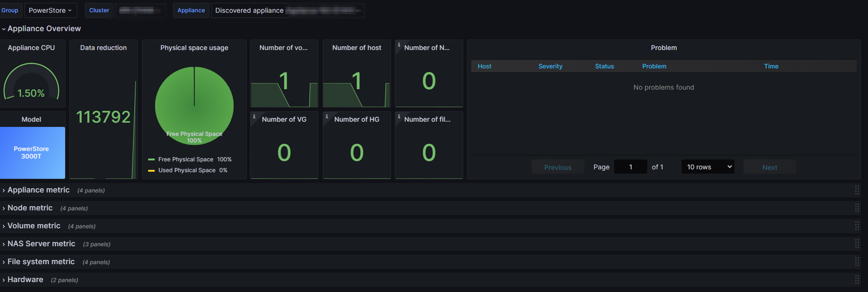Click info icon on Number of HG panel

327,117
